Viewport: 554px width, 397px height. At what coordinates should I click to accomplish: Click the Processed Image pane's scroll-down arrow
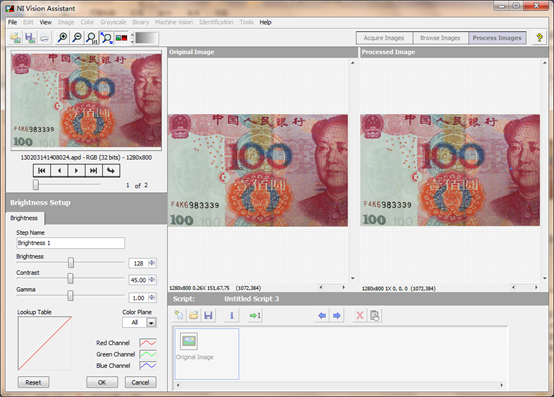coord(544,278)
